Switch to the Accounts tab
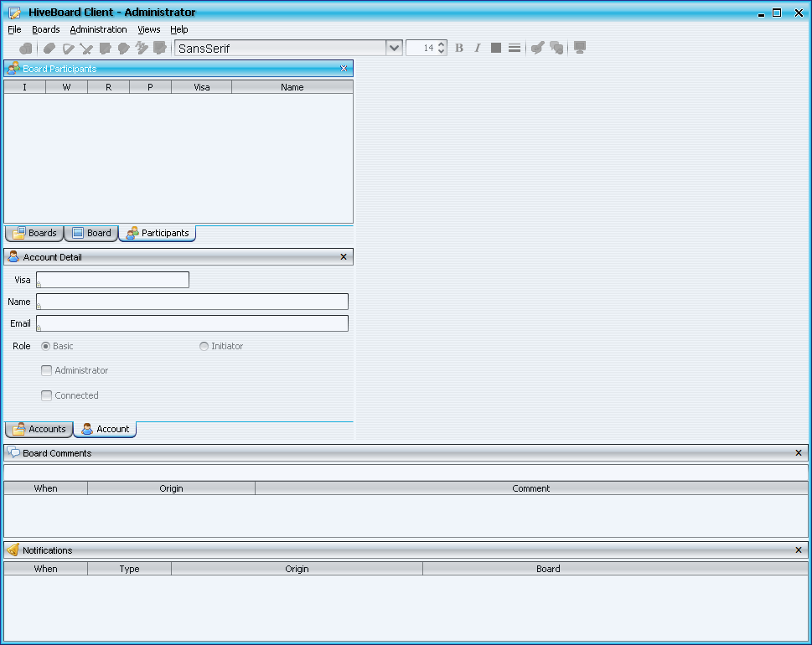The width and height of the screenshot is (812, 645). click(39, 430)
